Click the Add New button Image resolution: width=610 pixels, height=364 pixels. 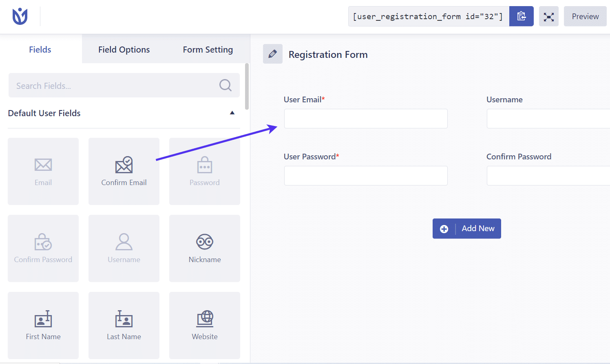coord(466,229)
